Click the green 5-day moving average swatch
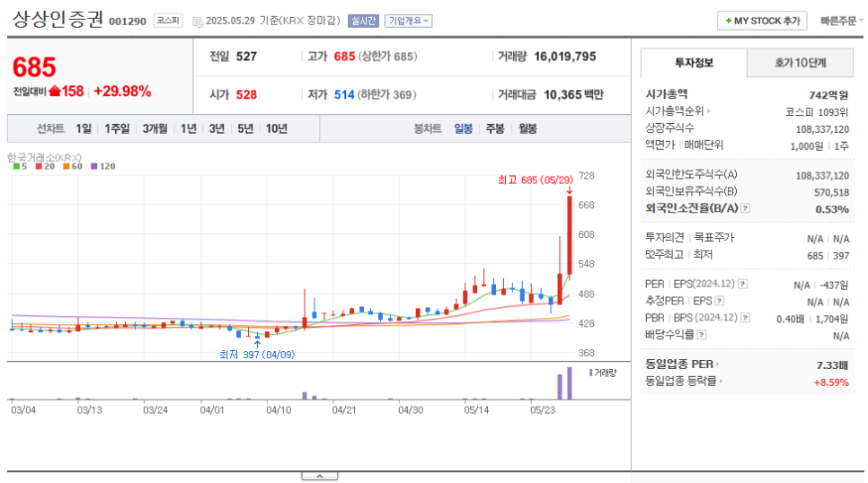This screenshot has width=868, height=483. [16, 166]
